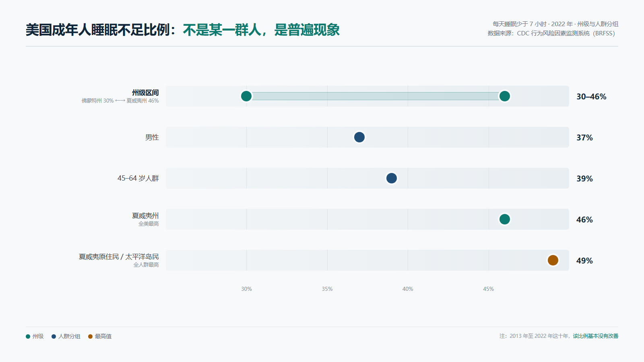Click the 男性 row label
644x362 pixels.
[x=152, y=137]
